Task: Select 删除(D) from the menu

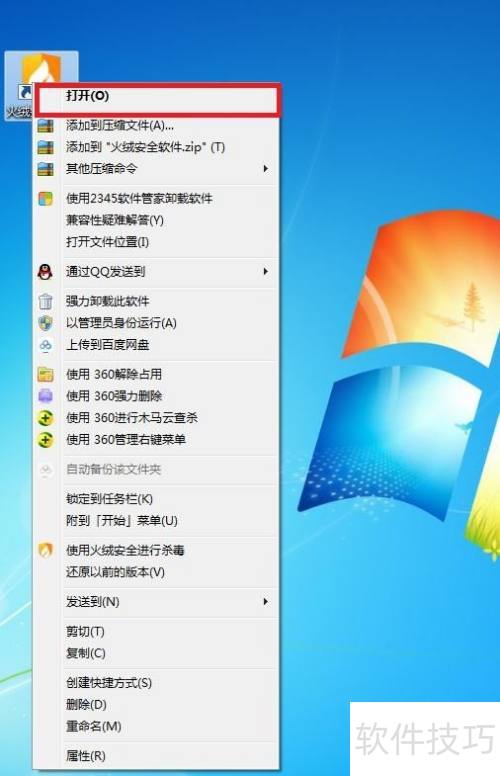Action: point(156,705)
